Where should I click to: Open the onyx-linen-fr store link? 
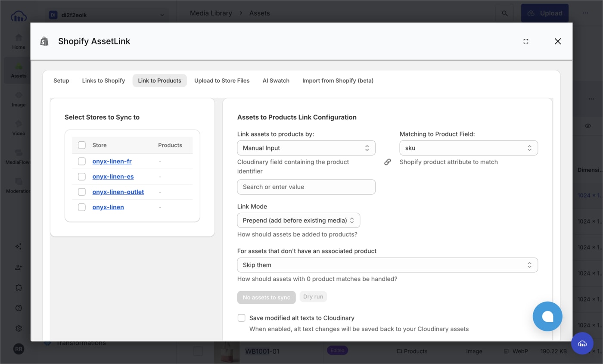coord(112,161)
